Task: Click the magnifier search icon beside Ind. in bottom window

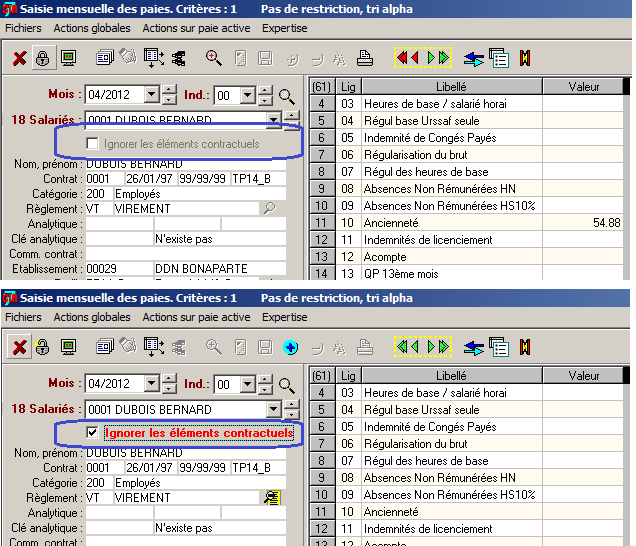Action: tap(287, 385)
